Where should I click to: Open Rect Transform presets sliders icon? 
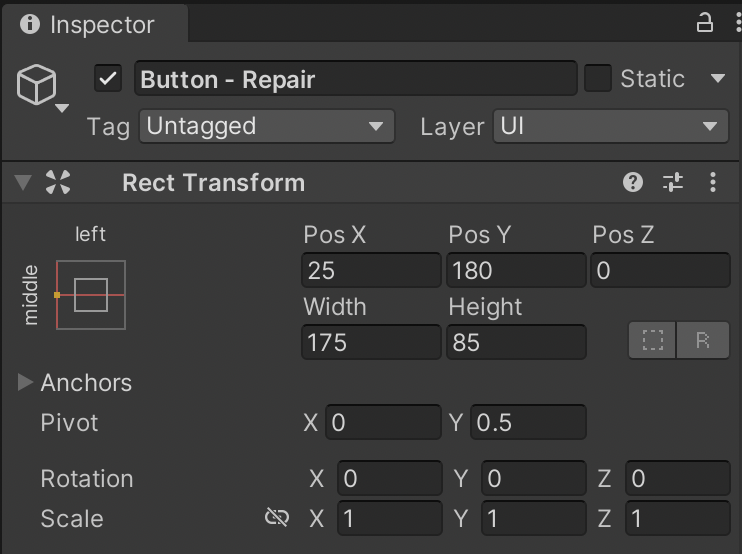[673, 182]
